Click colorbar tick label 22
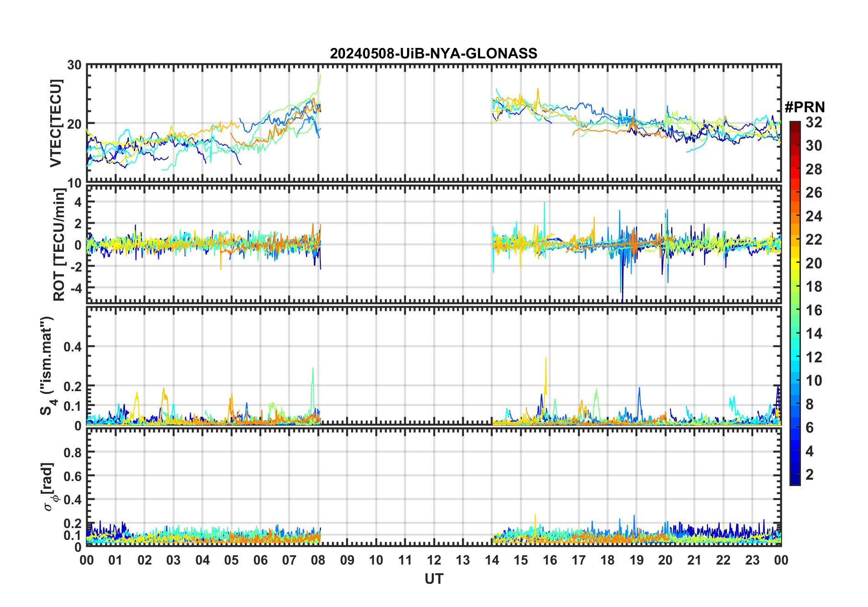 click(814, 240)
